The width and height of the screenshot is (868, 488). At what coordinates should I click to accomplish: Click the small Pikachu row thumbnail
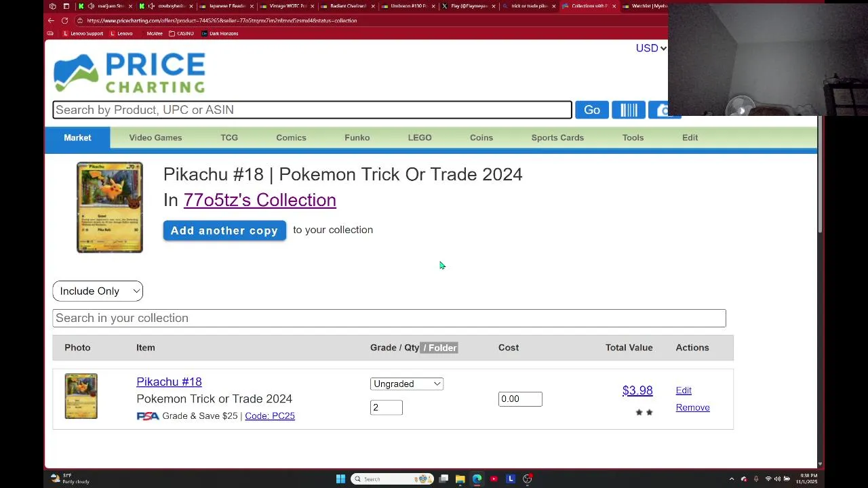point(81,396)
